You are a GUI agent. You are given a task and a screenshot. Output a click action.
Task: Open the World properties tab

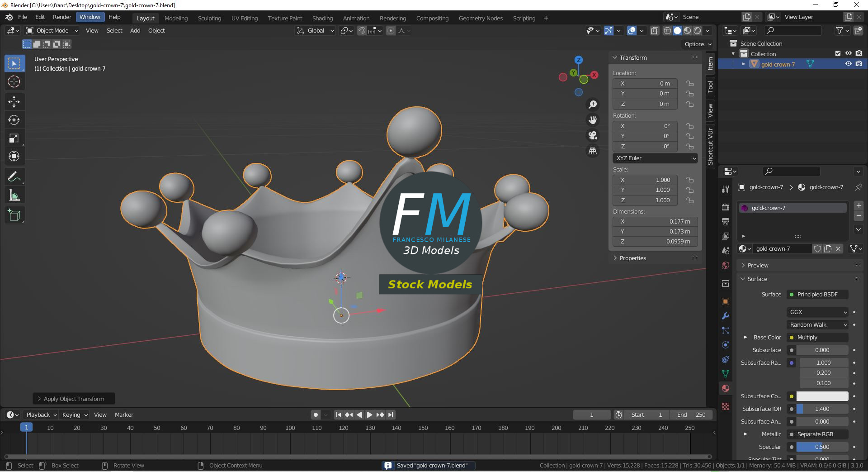click(x=726, y=265)
